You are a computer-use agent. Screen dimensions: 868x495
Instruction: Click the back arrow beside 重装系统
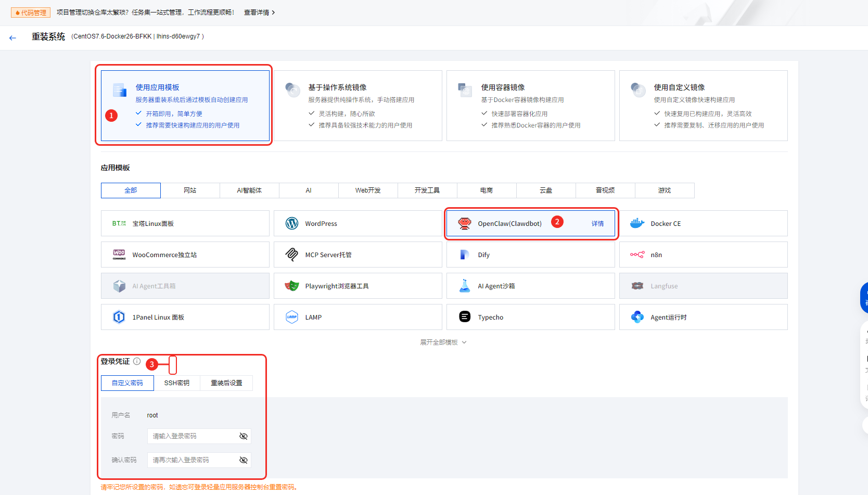click(12, 37)
